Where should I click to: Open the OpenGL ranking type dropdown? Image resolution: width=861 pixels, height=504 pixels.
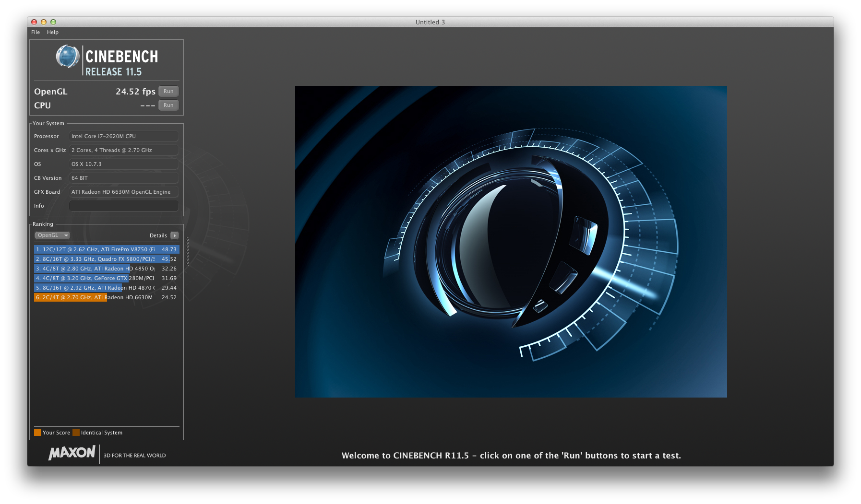[52, 235]
